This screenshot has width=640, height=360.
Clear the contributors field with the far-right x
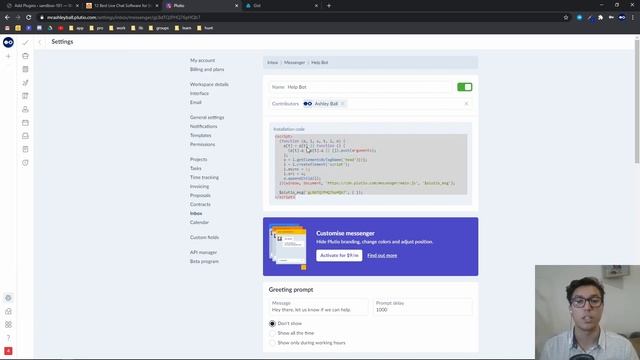pyautogui.click(x=466, y=104)
